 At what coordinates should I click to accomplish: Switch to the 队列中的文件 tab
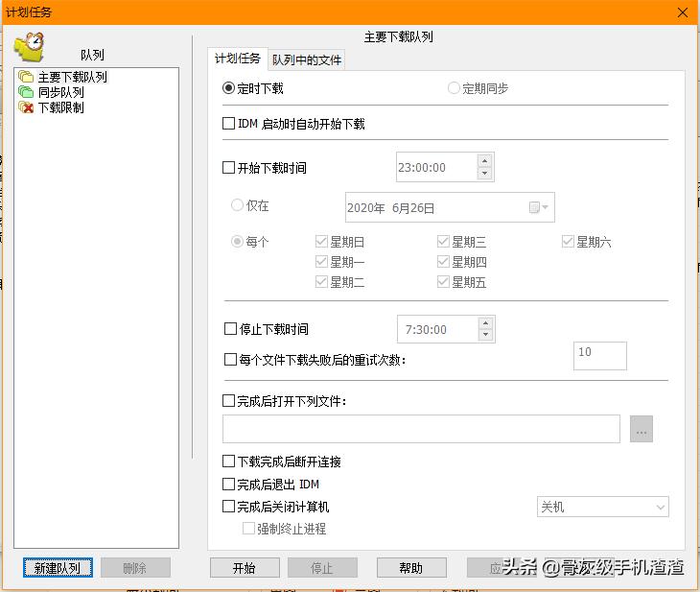(x=307, y=59)
